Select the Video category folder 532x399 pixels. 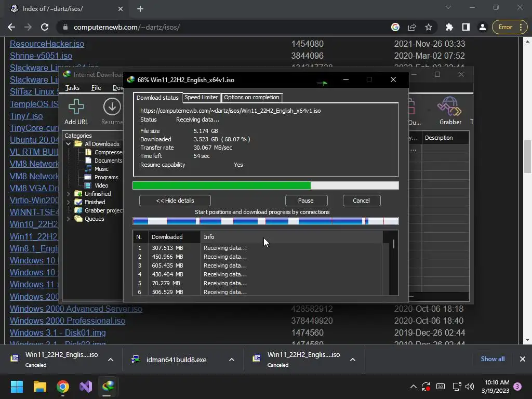(97, 185)
